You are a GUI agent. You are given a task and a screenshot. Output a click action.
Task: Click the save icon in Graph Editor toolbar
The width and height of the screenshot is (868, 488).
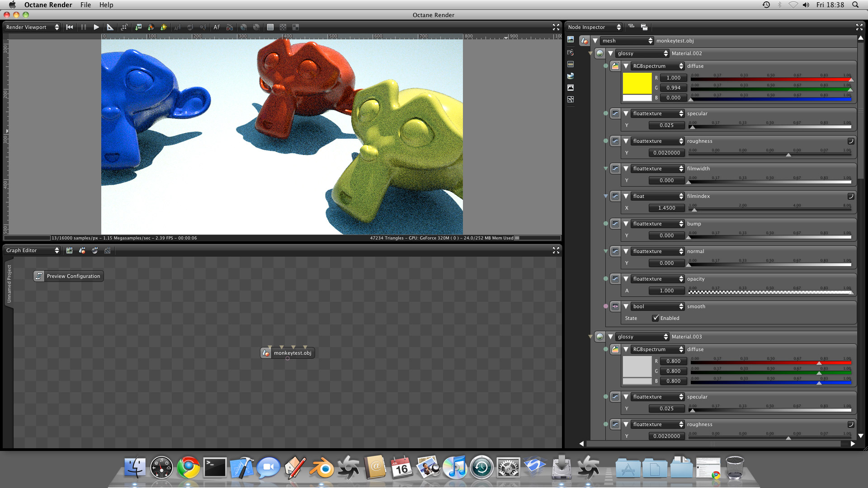[69, 250]
